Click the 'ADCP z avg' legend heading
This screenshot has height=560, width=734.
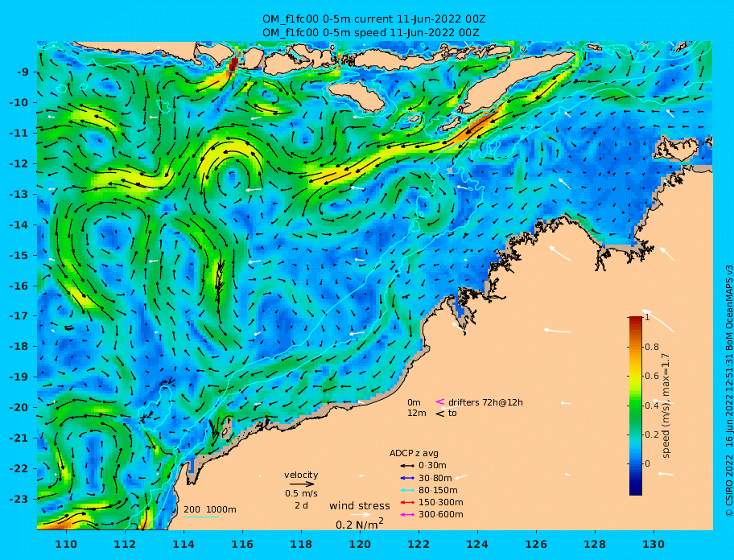coord(414,453)
